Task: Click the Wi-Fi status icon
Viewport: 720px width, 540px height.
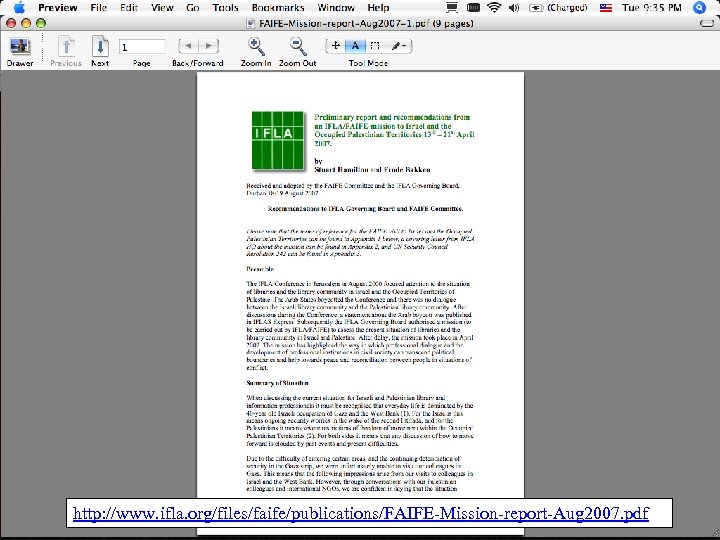Action: coord(494,7)
